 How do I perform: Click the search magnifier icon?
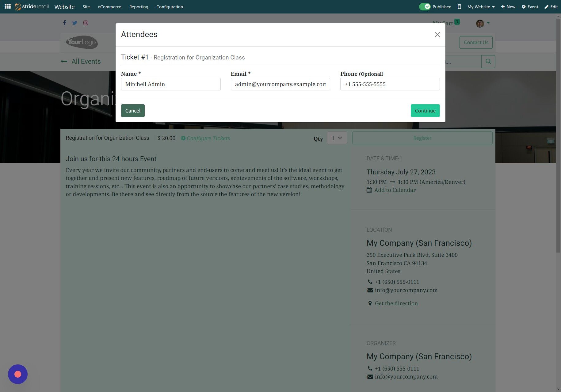coord(488,61)
